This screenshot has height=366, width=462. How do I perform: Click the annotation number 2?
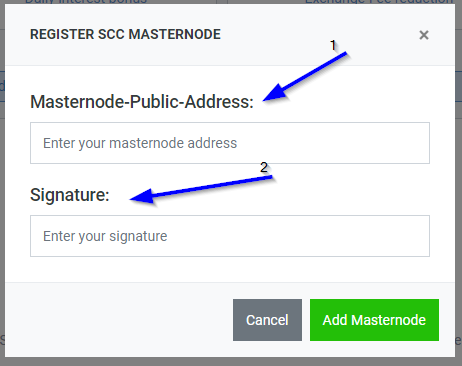click(x=264, y=167)
